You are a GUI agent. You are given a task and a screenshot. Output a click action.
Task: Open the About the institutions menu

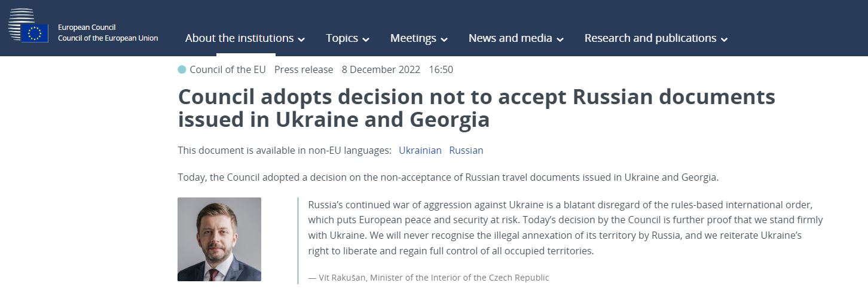pyautogui.click(x=245, y=38)
